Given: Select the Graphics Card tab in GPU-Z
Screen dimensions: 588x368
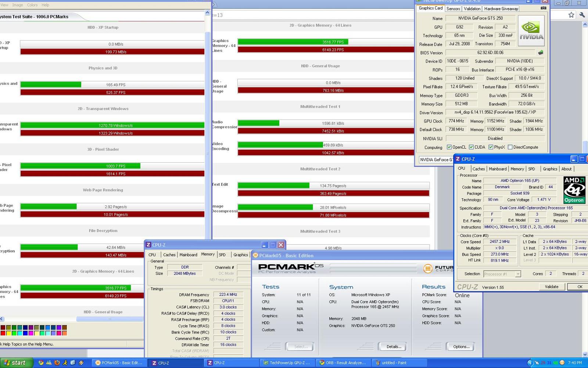Looking at the screenshot, I should pyautogui.click(x=431, y=8).
